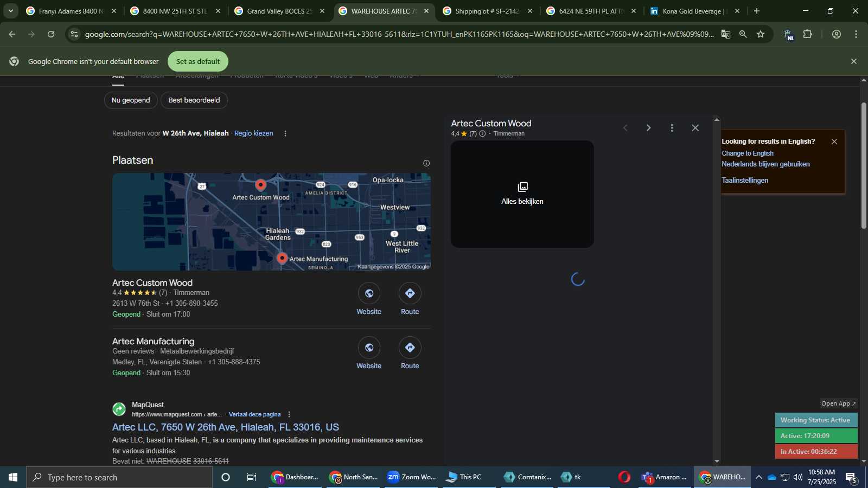Open Artec LLC 7650 W 26th Ave result
This screenshot has height=488, width=868.
226,427
